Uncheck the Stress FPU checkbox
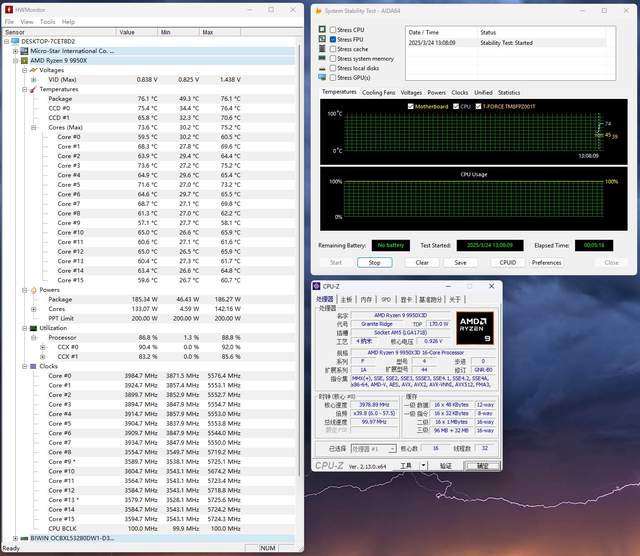Viewport: 640px width, 556px height. [333, 39]
